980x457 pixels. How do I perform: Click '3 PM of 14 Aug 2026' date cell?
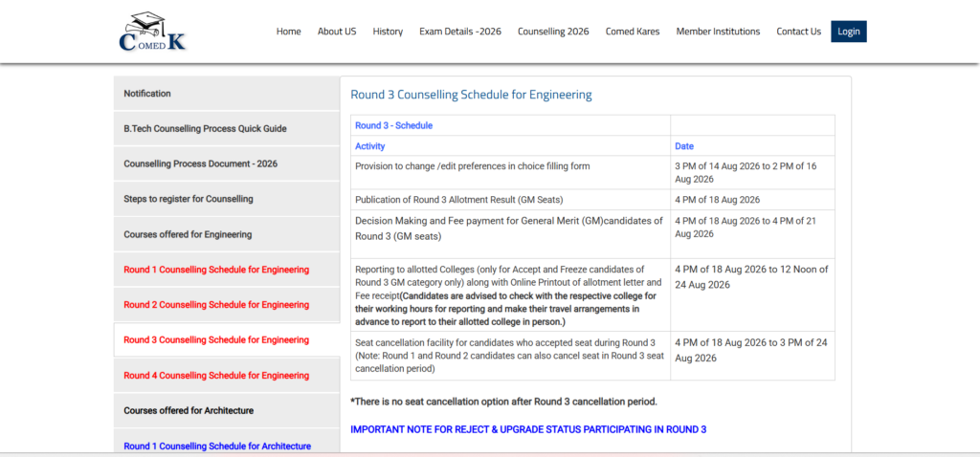[x=753, y=173]
